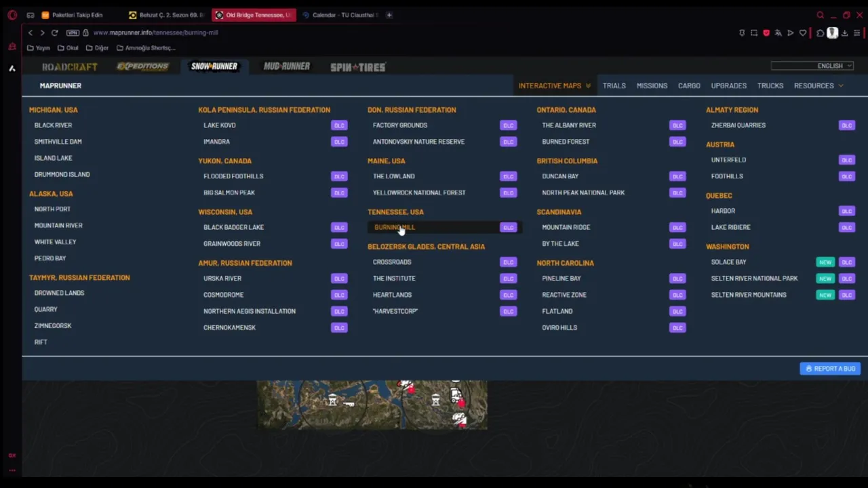Screen dimensions: 868x488
Task: Go back with the browser back arrow
Action: tap(30, 33)
